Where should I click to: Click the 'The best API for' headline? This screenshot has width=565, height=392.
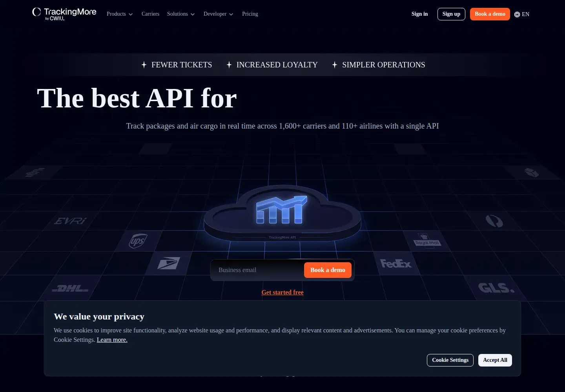pyautogui.click(x=137, y=98)
